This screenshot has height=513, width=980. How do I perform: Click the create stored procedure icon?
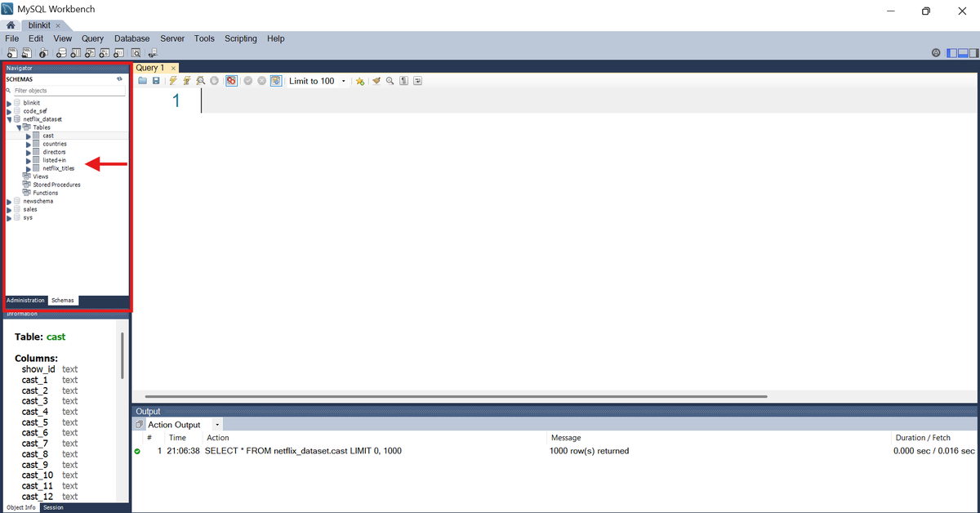(105, 53)
